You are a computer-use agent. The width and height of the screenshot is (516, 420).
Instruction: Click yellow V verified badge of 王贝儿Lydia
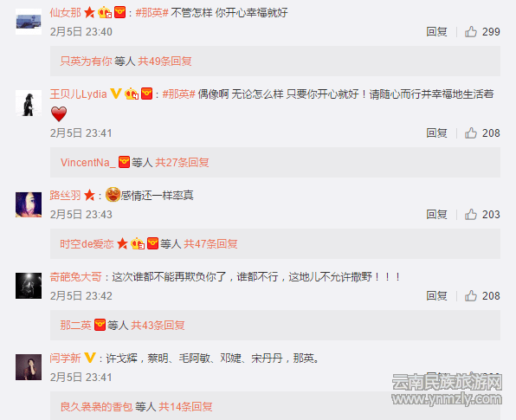point(116,94)
